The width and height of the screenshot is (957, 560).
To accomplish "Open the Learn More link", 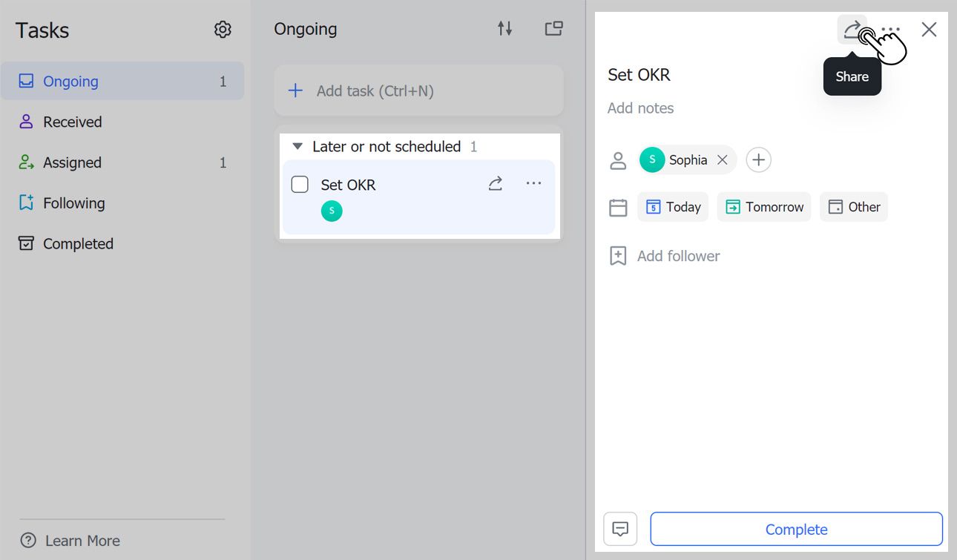I will pos(82,541).
